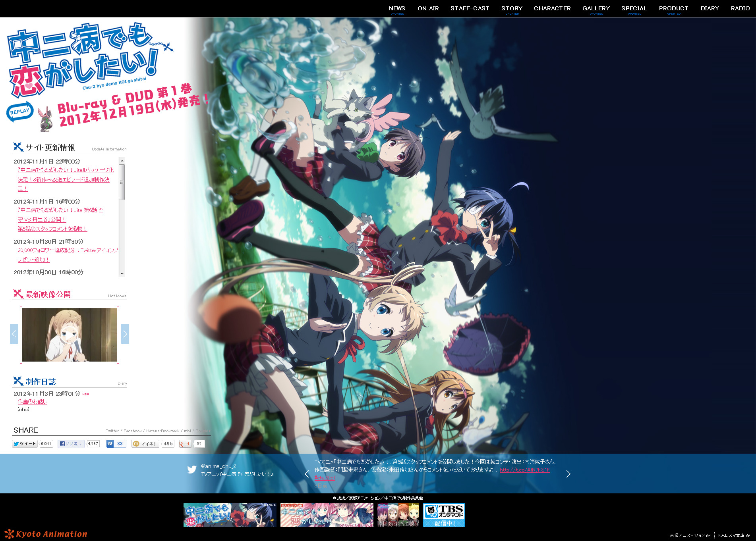756x541 pixels.
Task: Open the GALLERY page
Action: pos(596,8)
